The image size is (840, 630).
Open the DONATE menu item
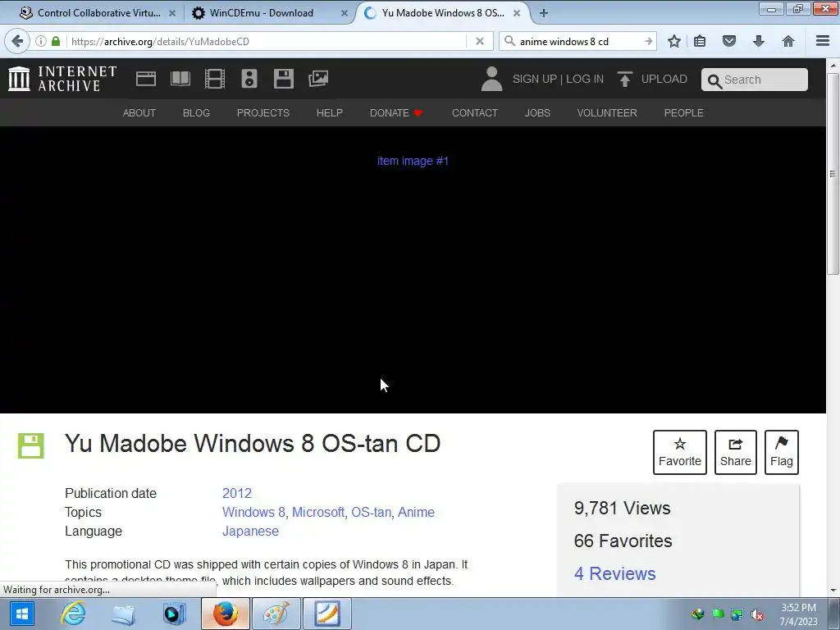click(x=396, y=113)
